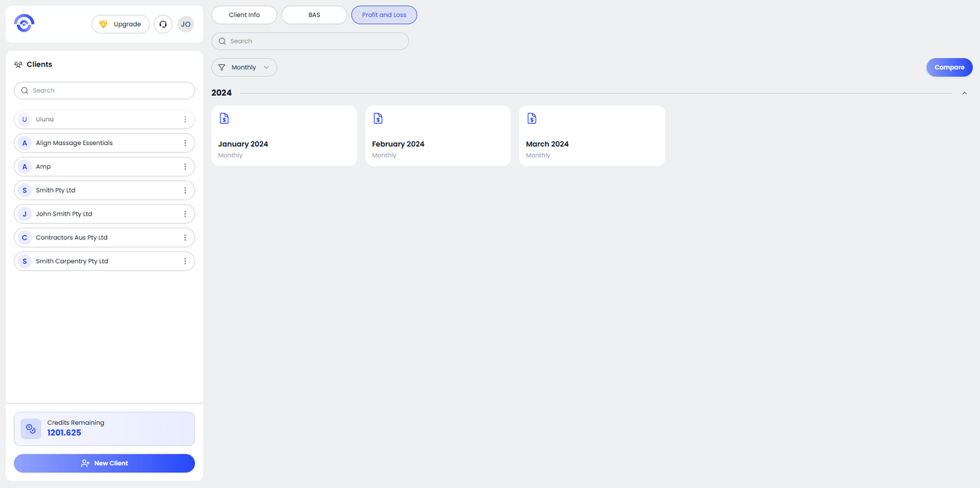The image size is (980, 488).
Task: Click the Upgrade button
Action: coord(120,24)
